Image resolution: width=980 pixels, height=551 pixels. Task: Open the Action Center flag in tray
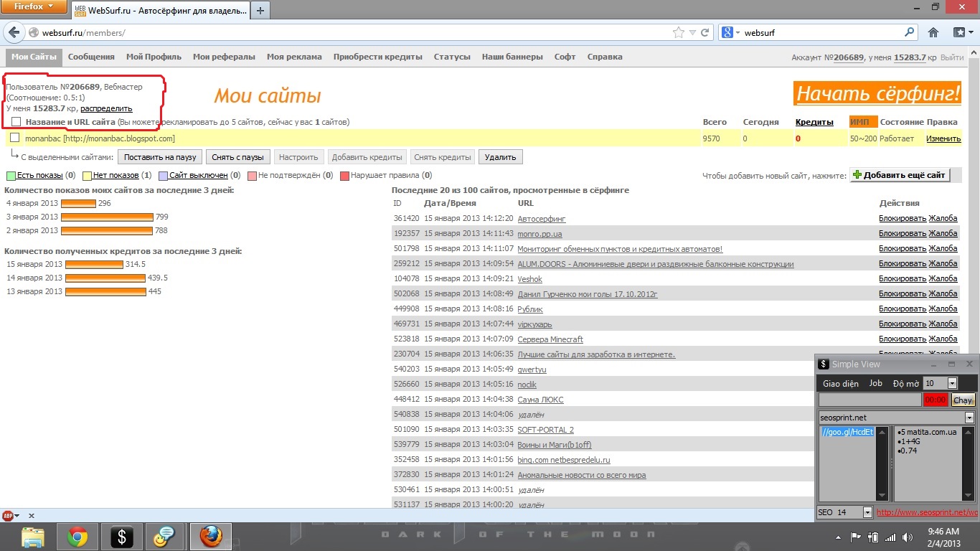856,537
